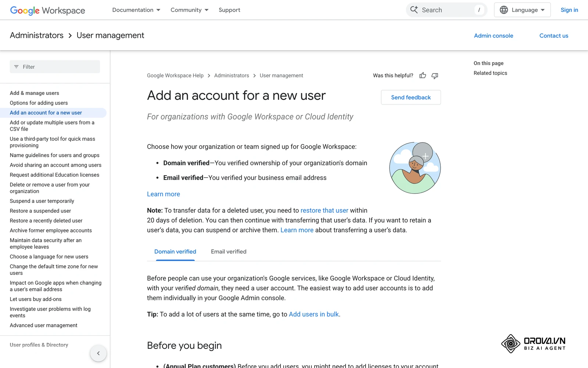Click the User management breadcrumb above the title

[282, 75]
